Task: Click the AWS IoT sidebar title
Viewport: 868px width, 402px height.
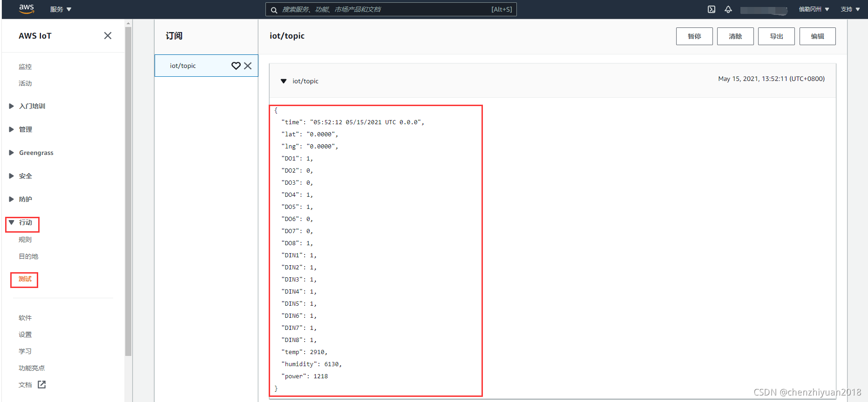Action: [35, 36]
